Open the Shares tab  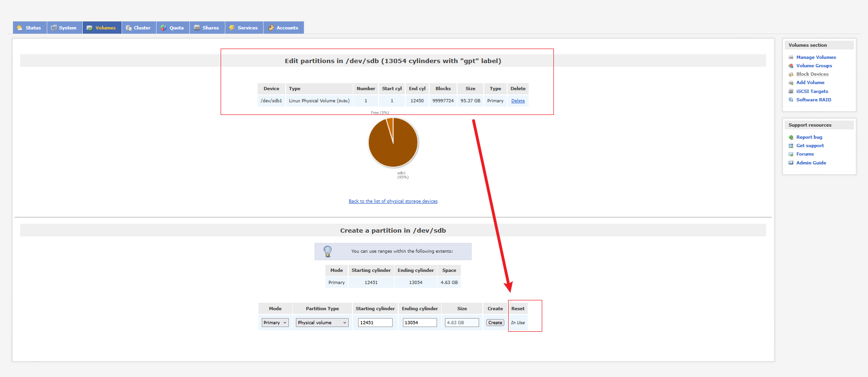207,28
